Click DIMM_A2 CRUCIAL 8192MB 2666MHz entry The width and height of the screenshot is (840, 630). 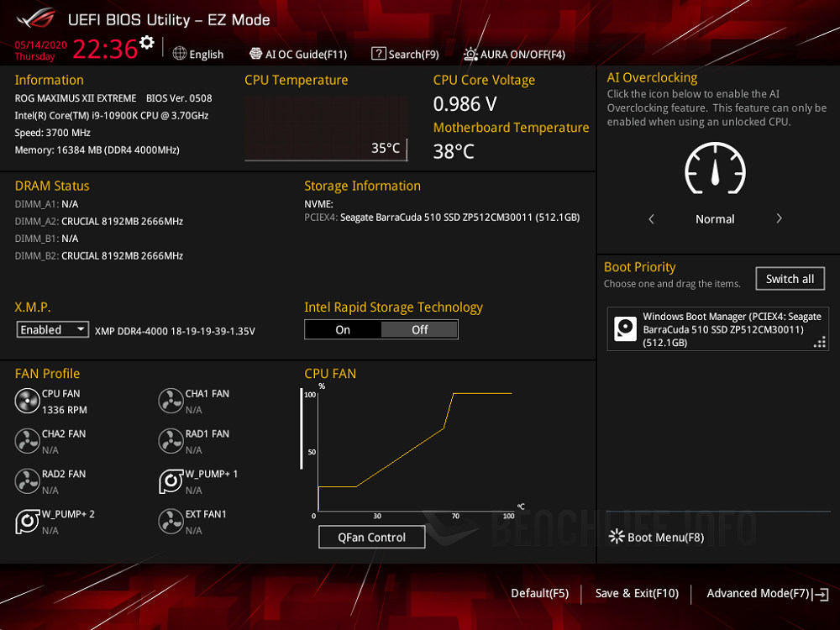99,221
